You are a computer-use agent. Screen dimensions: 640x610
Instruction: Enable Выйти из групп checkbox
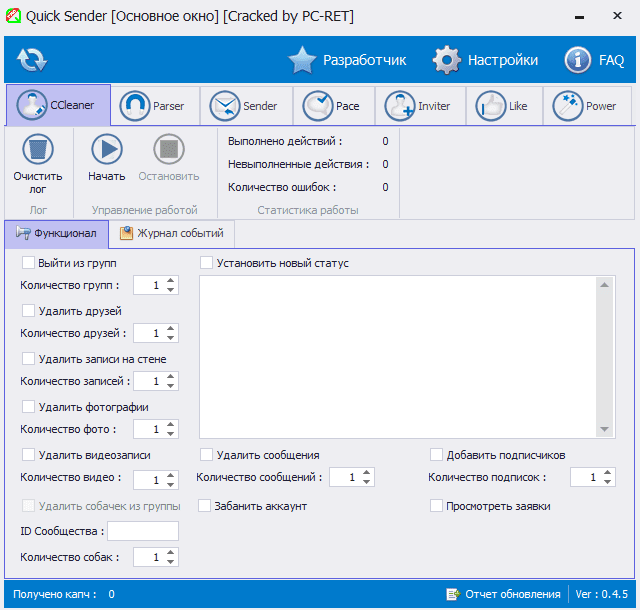click(x=28, y=263)
